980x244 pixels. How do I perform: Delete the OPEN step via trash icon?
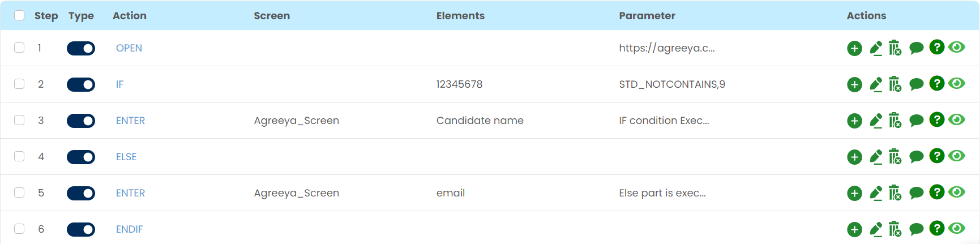point(895,48)
